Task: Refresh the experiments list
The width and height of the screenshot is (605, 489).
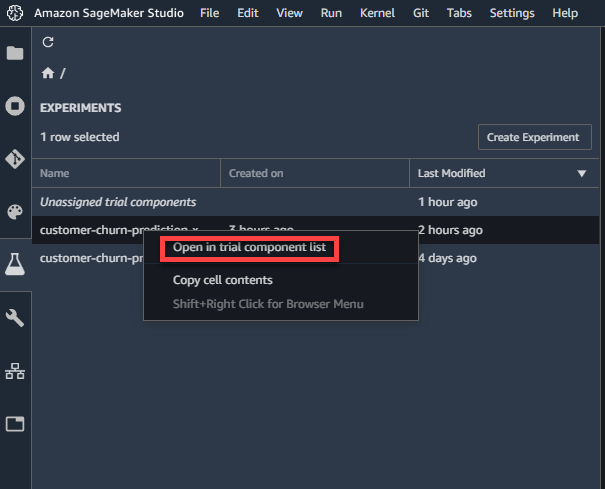Action: tap(48, 42)
